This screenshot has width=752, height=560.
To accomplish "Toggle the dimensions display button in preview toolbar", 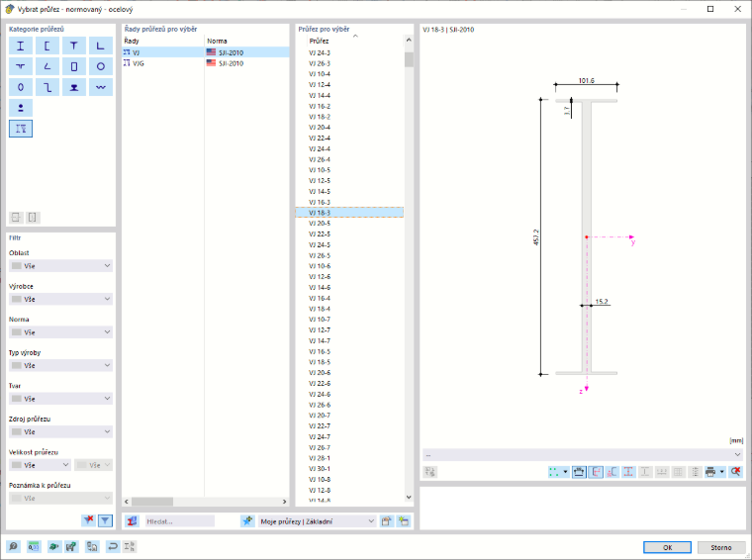I will click(x=579, y=472).
